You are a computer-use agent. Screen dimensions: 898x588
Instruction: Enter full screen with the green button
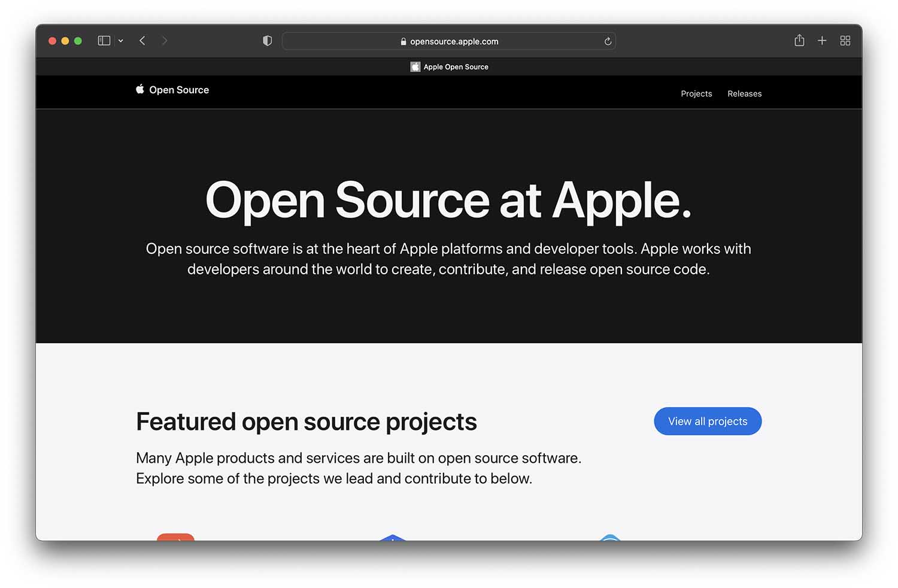click(x=78, y=41)
